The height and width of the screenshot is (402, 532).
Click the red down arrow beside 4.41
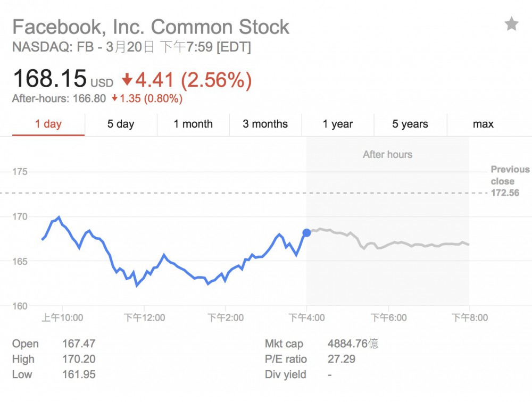coord(127,80)
